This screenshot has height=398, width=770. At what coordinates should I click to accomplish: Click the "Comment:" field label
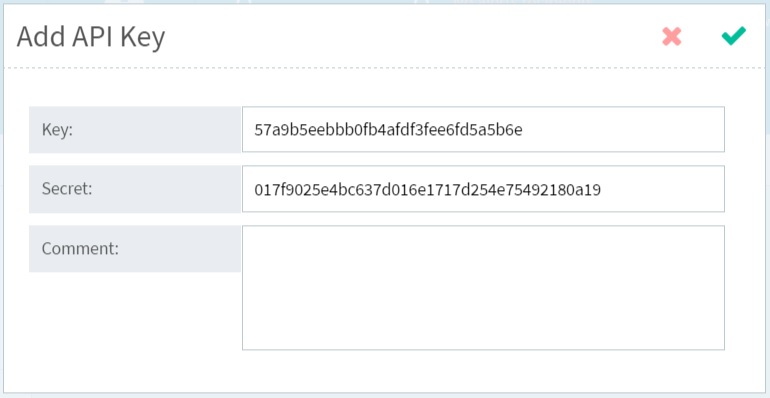(81, 249)
